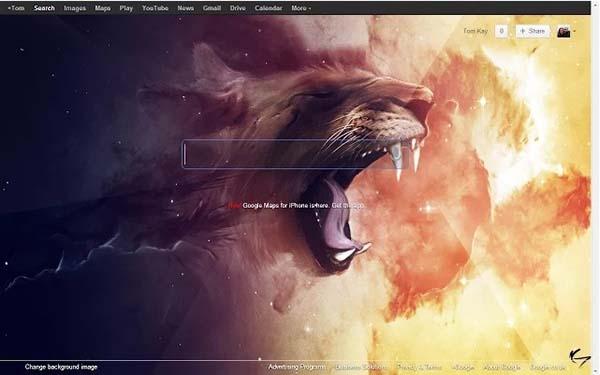Open the profile picture thumbnail
The width and height of the screenshot is (600, 375).
563,32
